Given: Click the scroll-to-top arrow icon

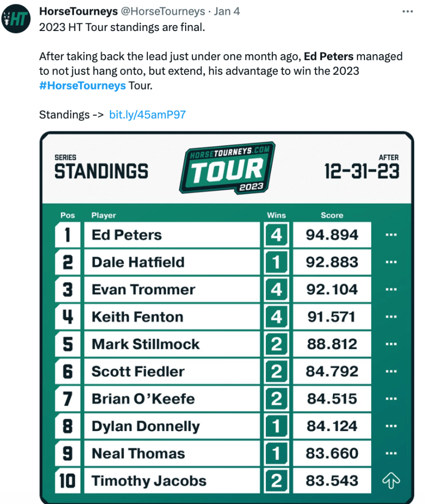Looking at the screenshot, I should 391,481.
